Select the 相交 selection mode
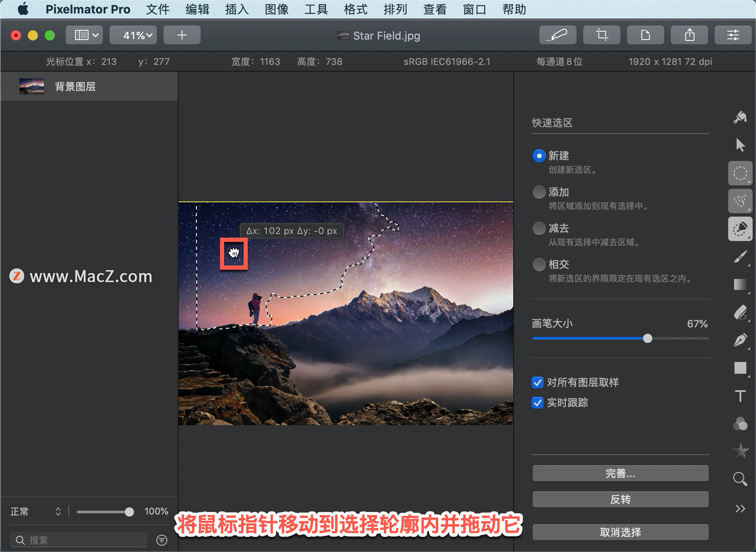 click(539, 265)
